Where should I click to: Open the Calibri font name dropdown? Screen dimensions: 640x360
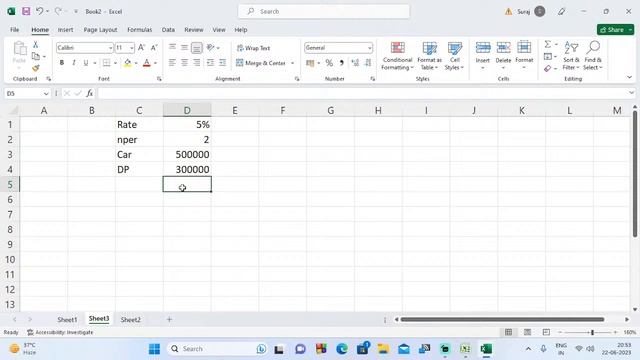tap(110, 48)
